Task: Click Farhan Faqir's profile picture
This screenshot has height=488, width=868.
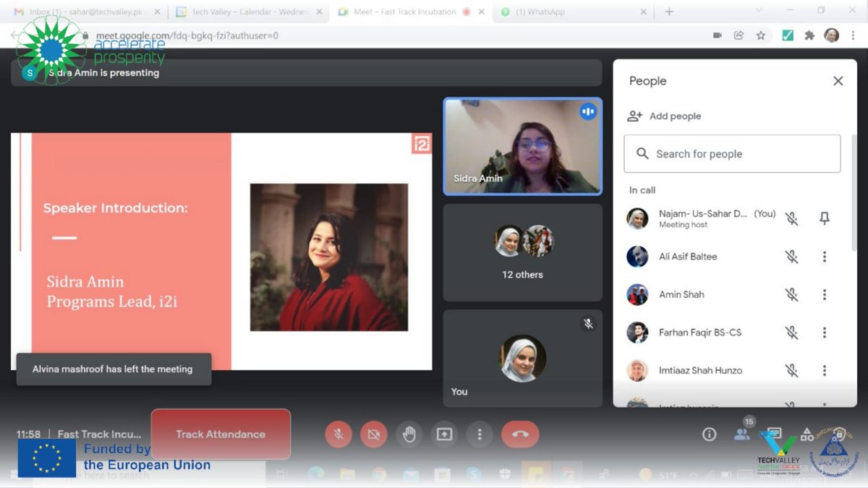Action: click(x=637, y=333)
